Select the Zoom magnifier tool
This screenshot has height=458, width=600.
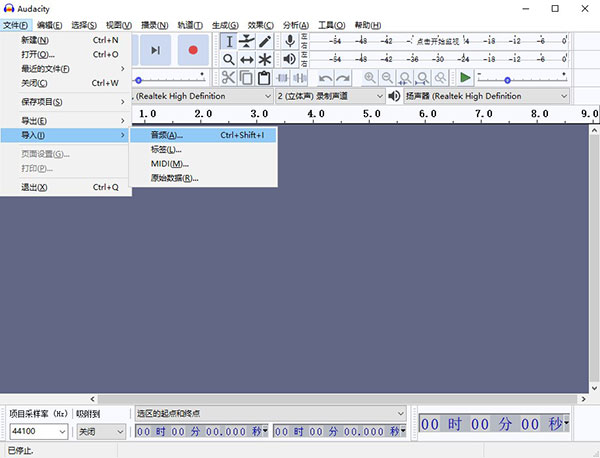(x=228, y=60)
